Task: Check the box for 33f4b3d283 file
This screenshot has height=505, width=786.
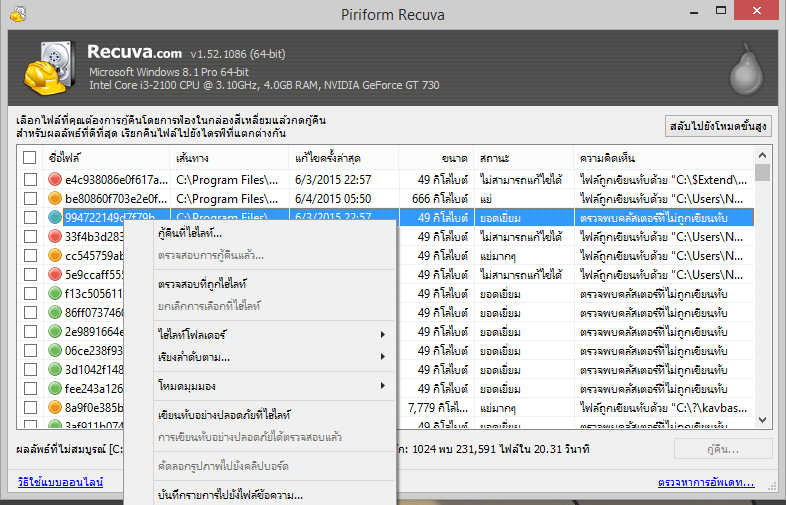Action: (31, 237)
